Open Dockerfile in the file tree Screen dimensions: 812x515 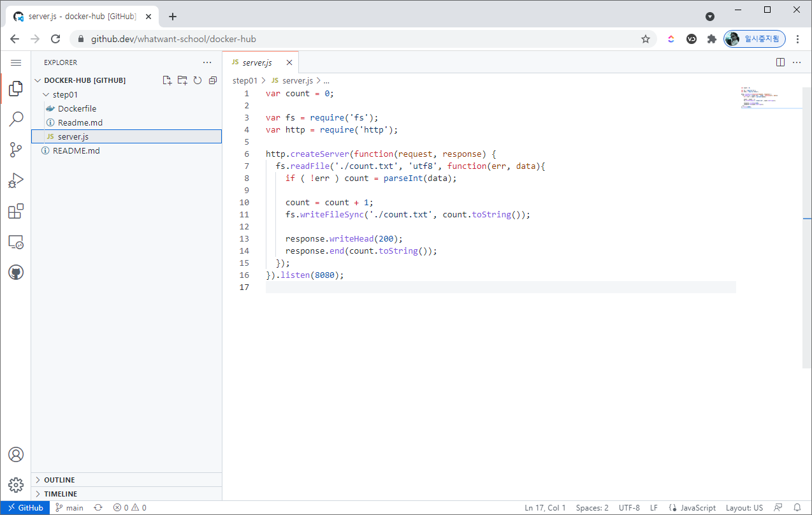126,108
